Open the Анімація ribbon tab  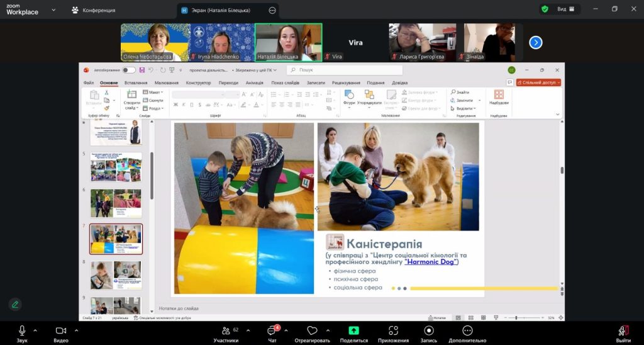[x=255, y=82]
